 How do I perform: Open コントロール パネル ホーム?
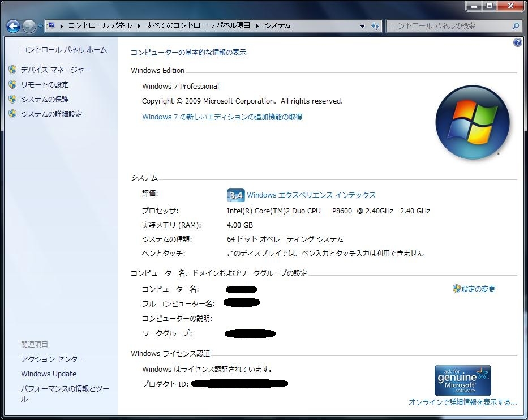63,50
